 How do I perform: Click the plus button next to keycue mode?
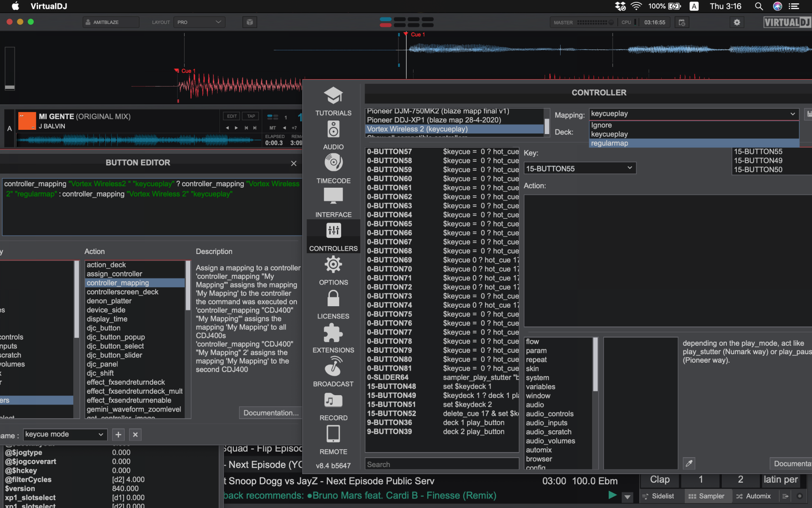pyautogui.click(x=118, y=435)
